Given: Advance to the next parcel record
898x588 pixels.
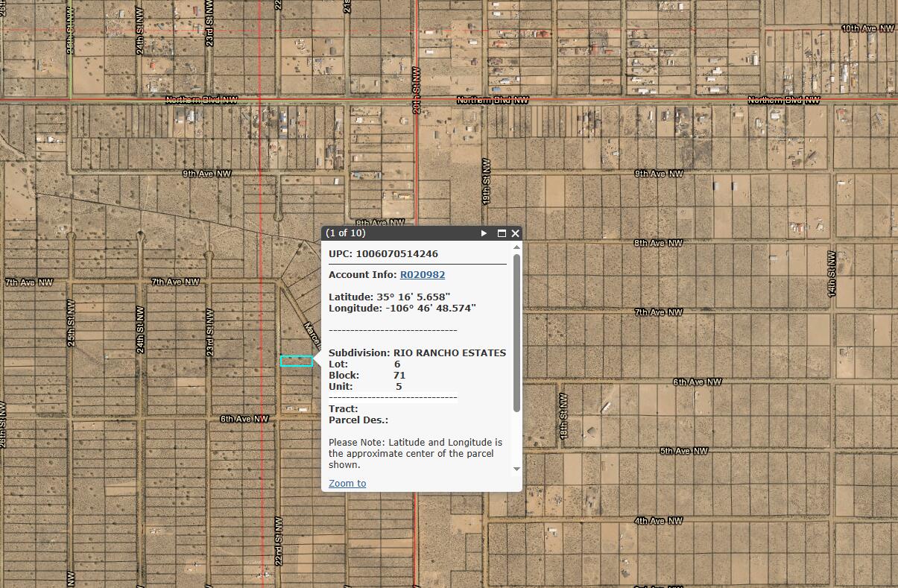Looking at the screenshot, I should pyautogui.click(x=484, y=233).
